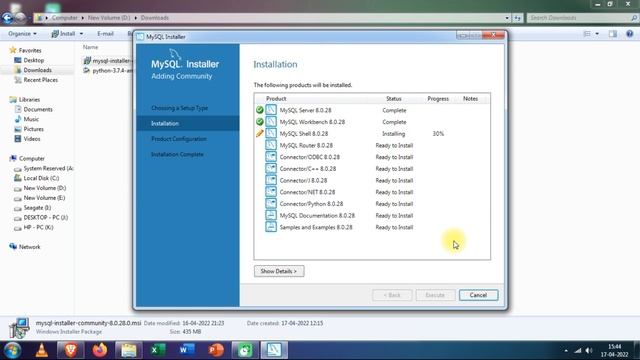
Task: Open Seagate drive in sidebar
Action: click(33, 207)
